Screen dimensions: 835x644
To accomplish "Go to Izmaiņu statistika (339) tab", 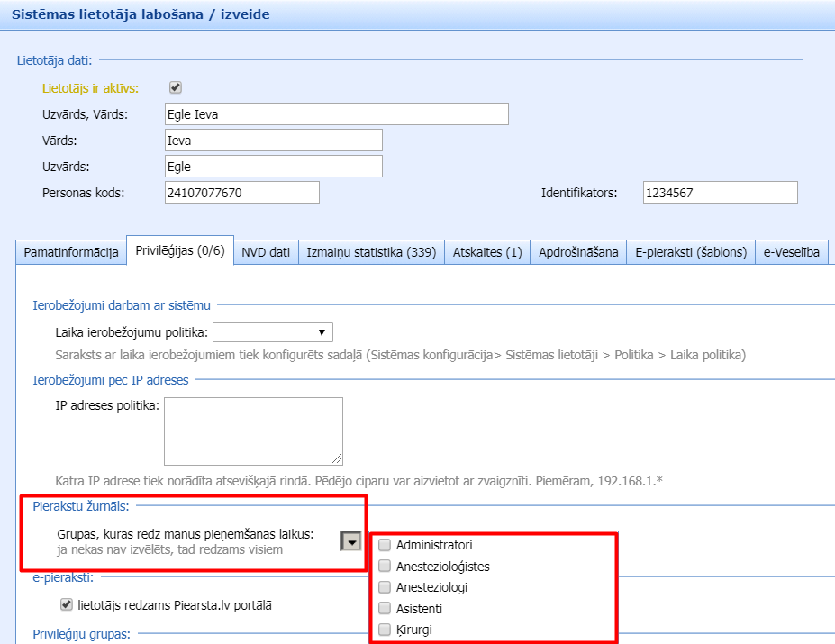I will [371, 252].
